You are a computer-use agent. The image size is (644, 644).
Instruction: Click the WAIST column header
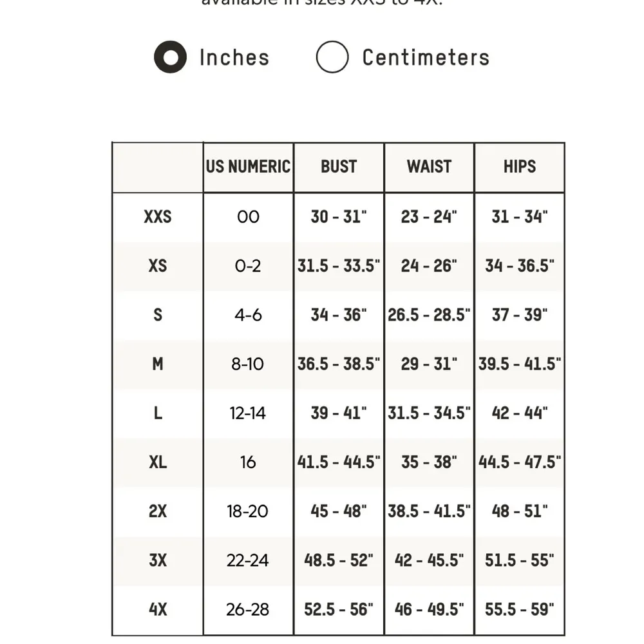click(429, 167)
